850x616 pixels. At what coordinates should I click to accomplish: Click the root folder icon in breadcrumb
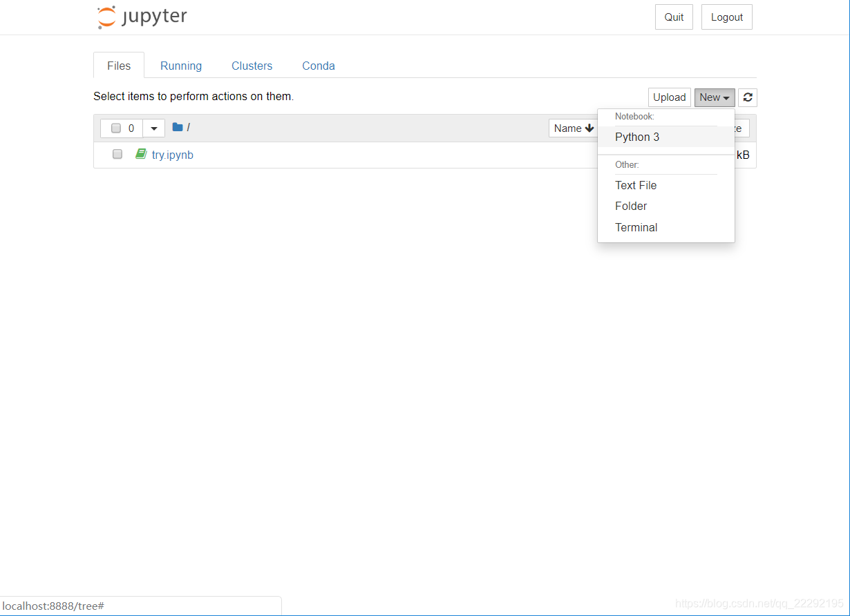pos(178,127)
